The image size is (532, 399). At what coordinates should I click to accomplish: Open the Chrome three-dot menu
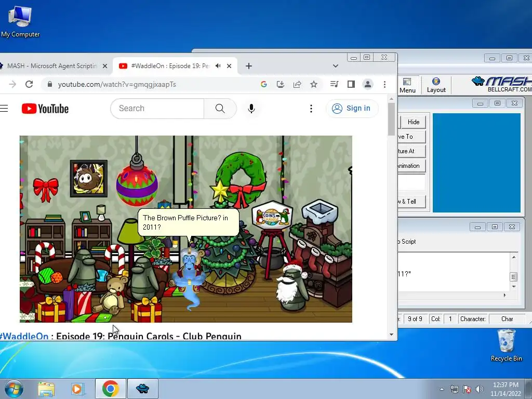384,84
